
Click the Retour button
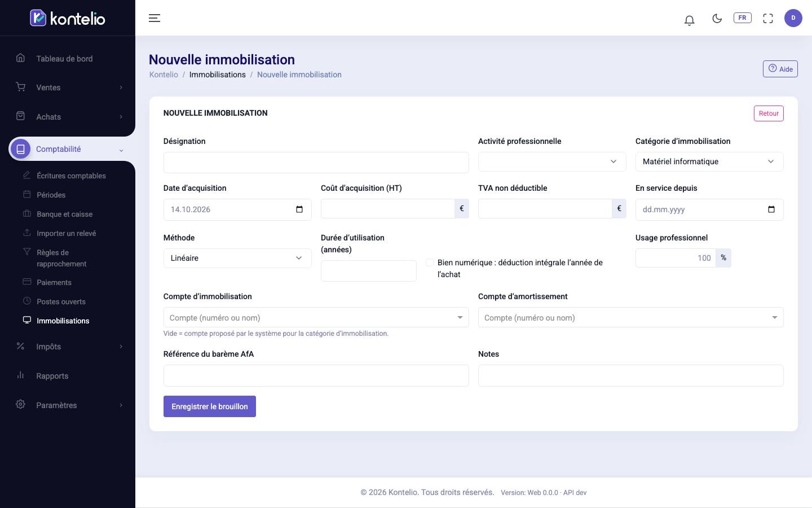tap(769, 113)
